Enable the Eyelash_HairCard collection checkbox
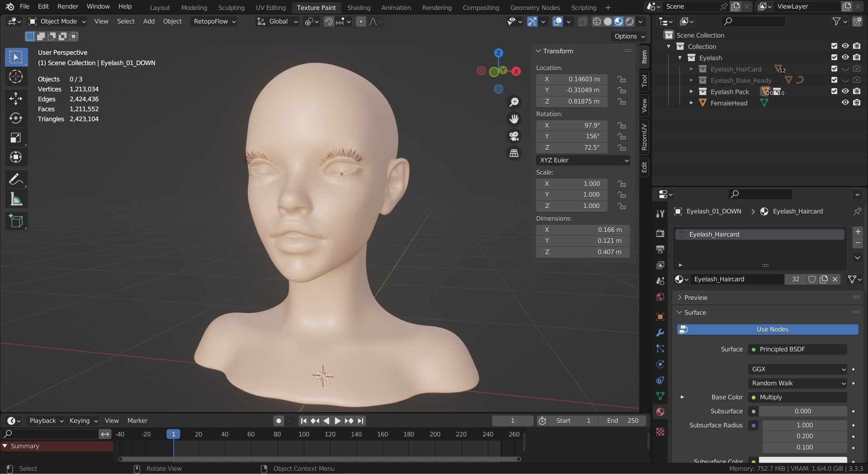The height and width of the screenshot is (474, 868). (834, 69)
